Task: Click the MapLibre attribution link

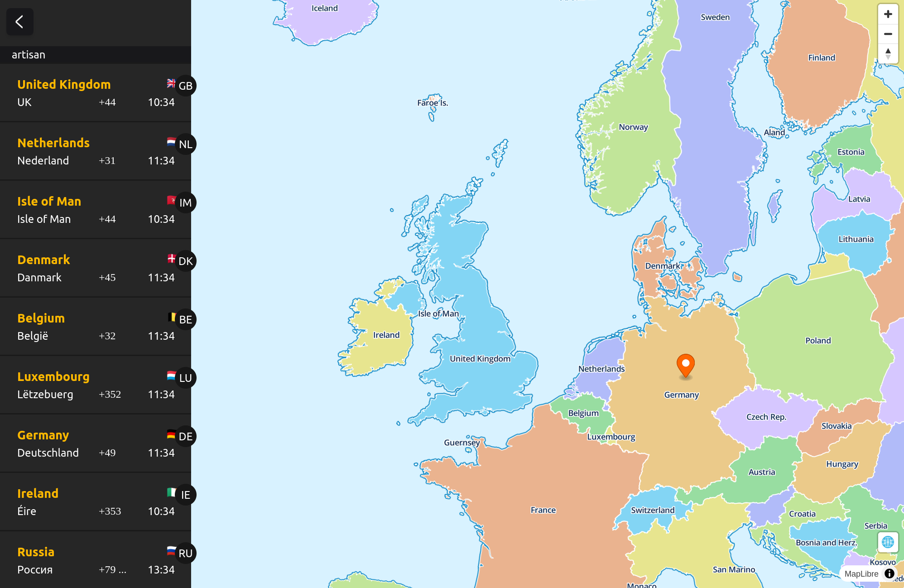Action: click(861, 574)
